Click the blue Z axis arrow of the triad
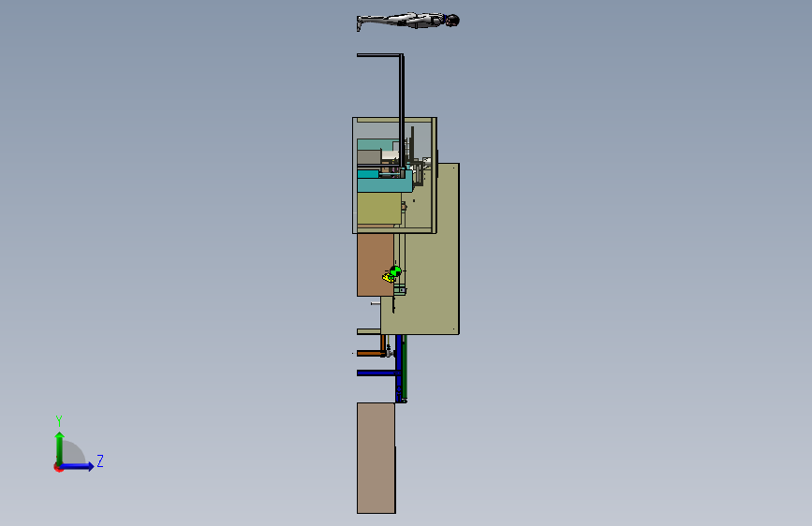The width and height of the screenshot is (812, 526). 77,466
